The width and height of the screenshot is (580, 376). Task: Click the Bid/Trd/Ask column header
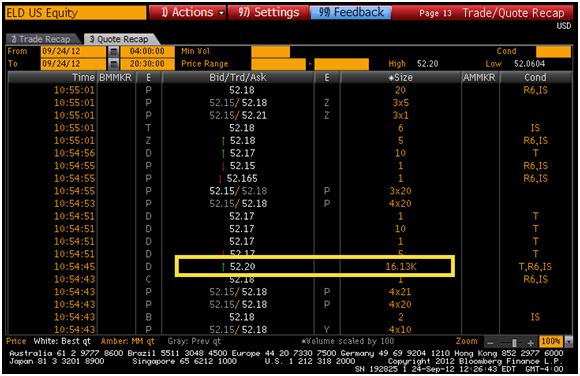[237, 77]
